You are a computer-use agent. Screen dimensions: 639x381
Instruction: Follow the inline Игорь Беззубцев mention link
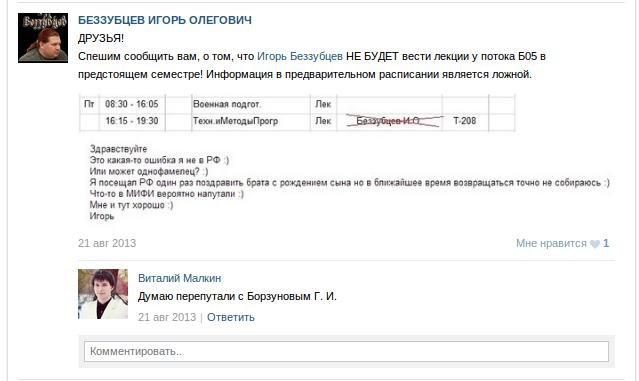[x=300, y=56]
